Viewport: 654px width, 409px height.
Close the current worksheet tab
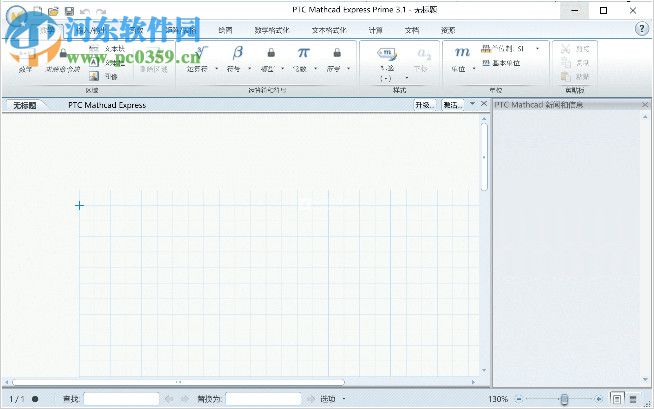pos(484,103)
